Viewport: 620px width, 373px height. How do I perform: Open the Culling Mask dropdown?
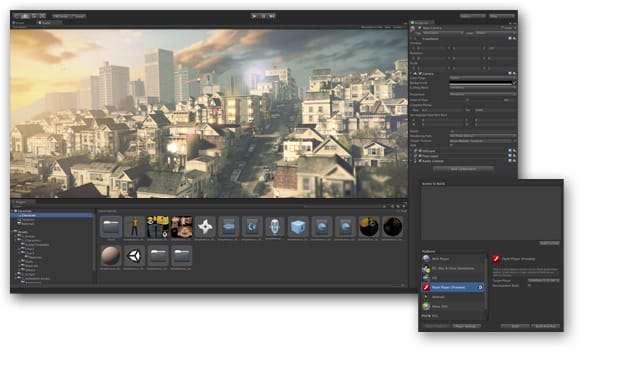pyautogui.click(x=482, y=87)
